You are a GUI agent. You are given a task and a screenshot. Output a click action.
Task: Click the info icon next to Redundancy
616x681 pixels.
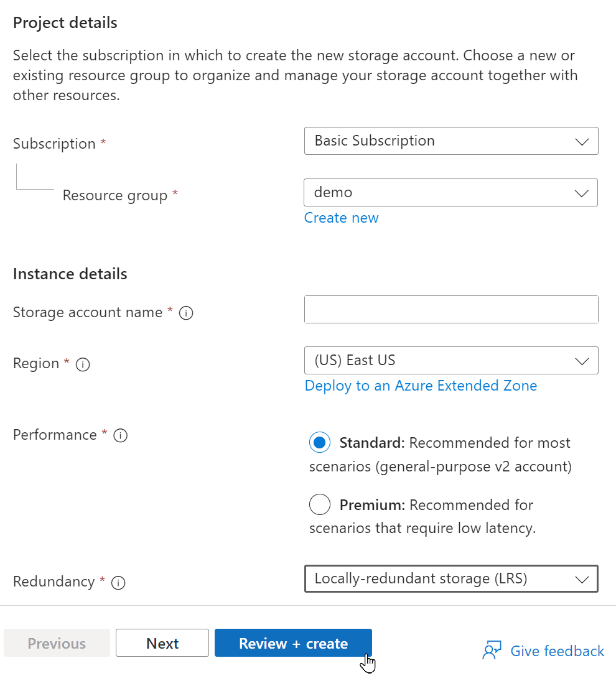tap(118, 583)
